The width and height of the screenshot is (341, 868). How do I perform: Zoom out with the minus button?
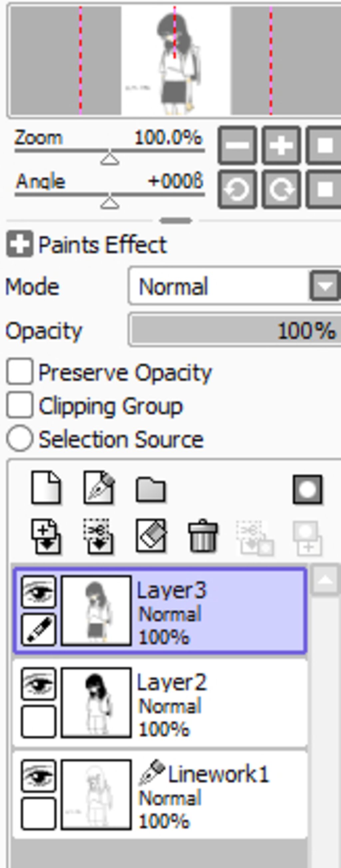[x=237, y=145]
